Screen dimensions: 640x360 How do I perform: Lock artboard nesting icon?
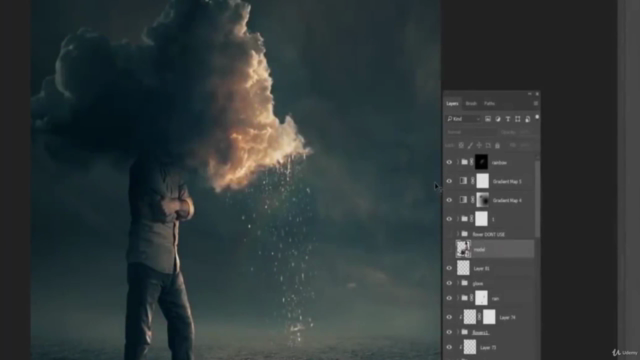pyautogui.click(x=488, y=145)
